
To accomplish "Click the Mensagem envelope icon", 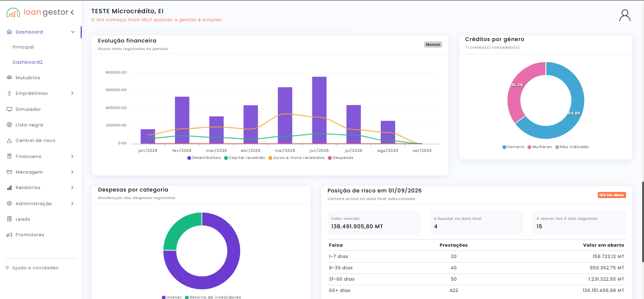I will [9, 172].
